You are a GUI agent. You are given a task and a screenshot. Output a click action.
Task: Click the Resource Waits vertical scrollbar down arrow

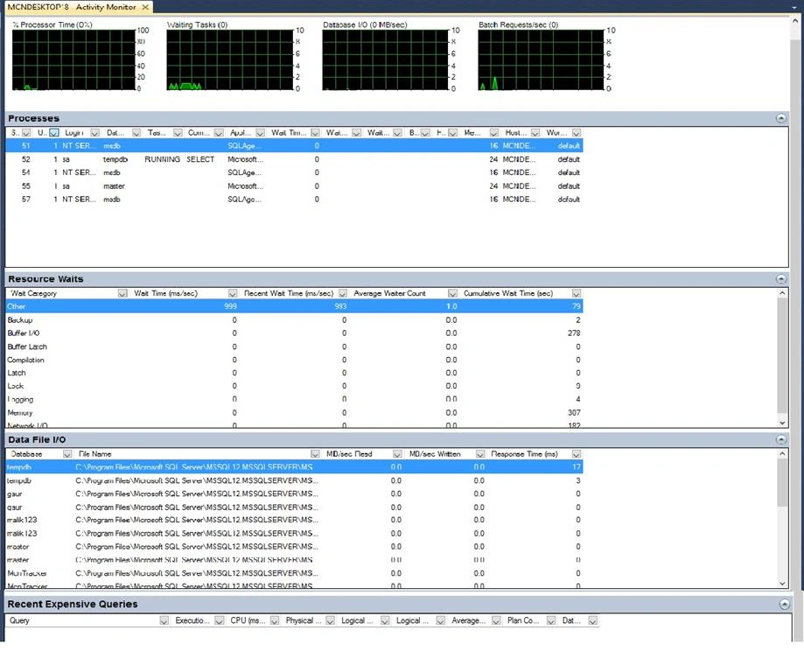pos(782,423)
